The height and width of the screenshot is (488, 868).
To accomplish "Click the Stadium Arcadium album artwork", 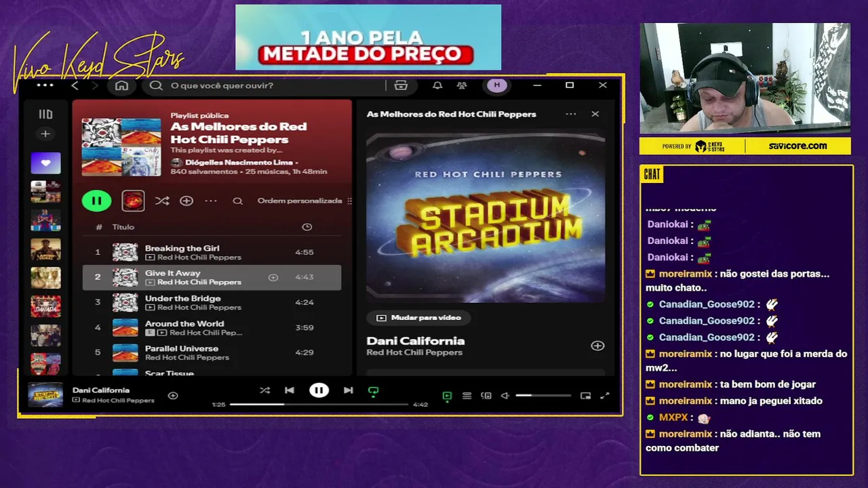I will click(486, 217).
